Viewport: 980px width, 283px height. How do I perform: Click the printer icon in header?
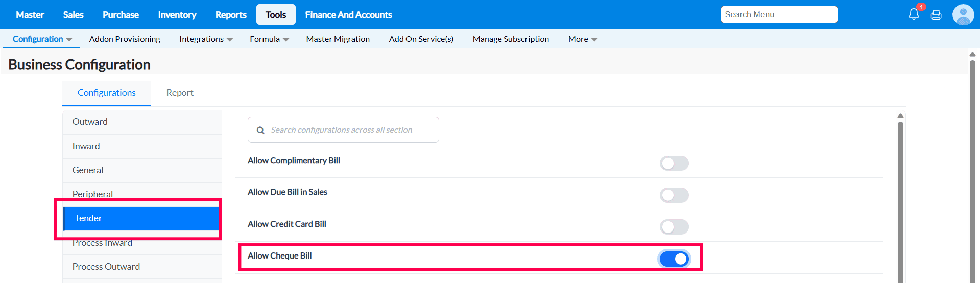click(x=936, y=15)
